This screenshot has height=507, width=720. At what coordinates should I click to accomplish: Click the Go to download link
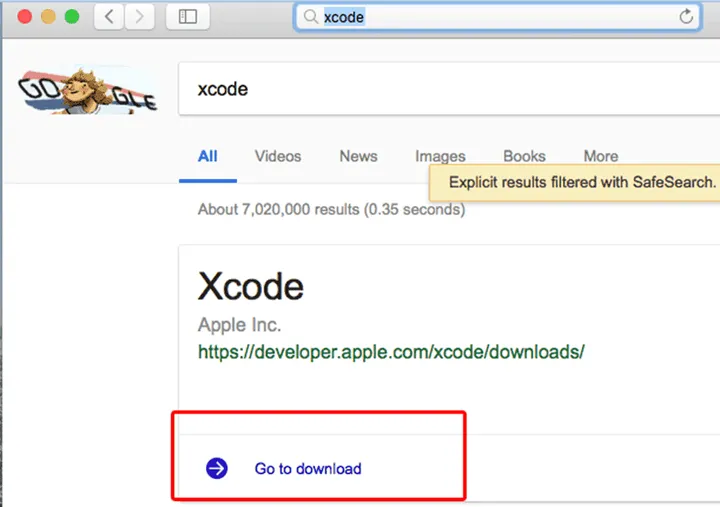pos(308,468)
